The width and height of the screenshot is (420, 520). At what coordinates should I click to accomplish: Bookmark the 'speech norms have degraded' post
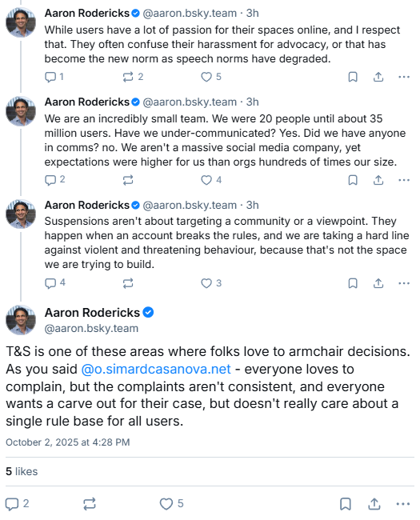tap(353, 77)
